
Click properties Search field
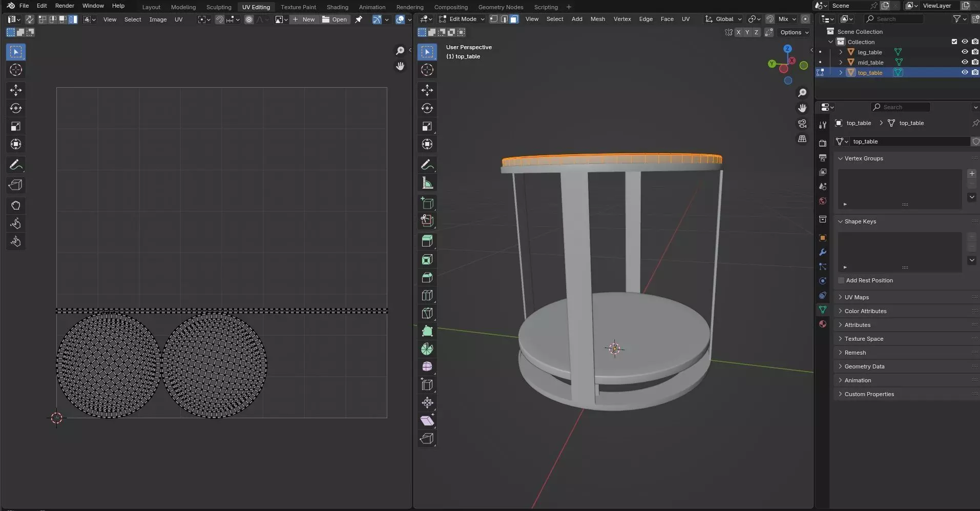(900, 107)
